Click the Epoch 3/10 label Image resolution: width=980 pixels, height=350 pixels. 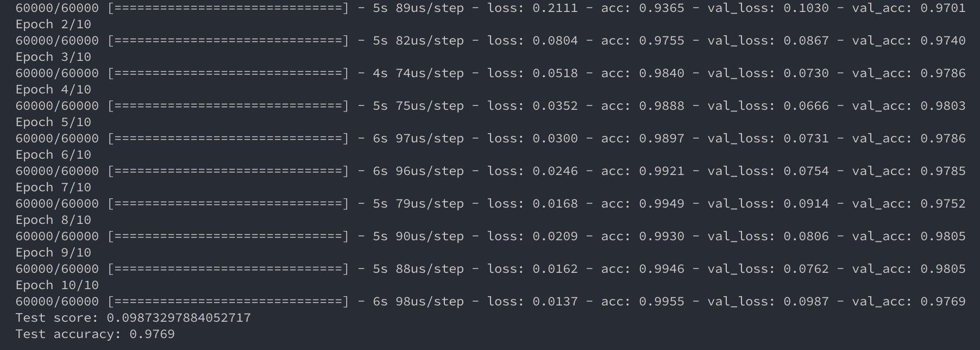(x=53, y=57)
